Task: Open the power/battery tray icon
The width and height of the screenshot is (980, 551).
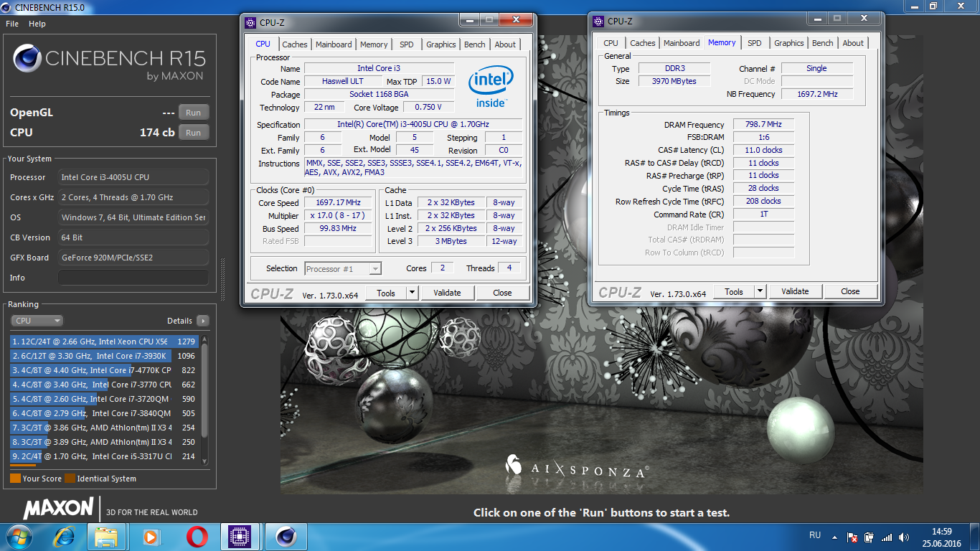Action: (870, 537)
